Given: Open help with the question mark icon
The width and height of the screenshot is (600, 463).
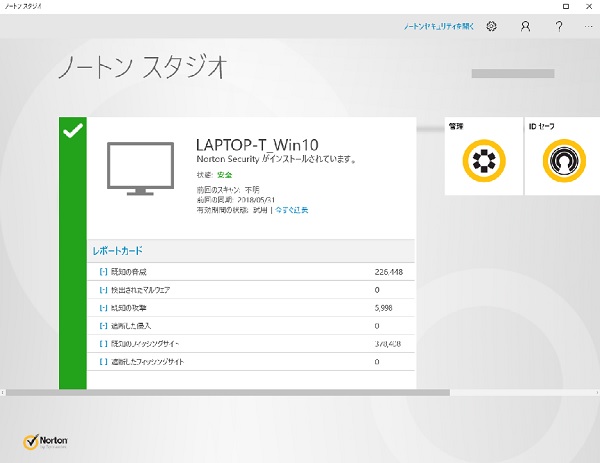Looking at the screenshot, I should click(559, 26).
